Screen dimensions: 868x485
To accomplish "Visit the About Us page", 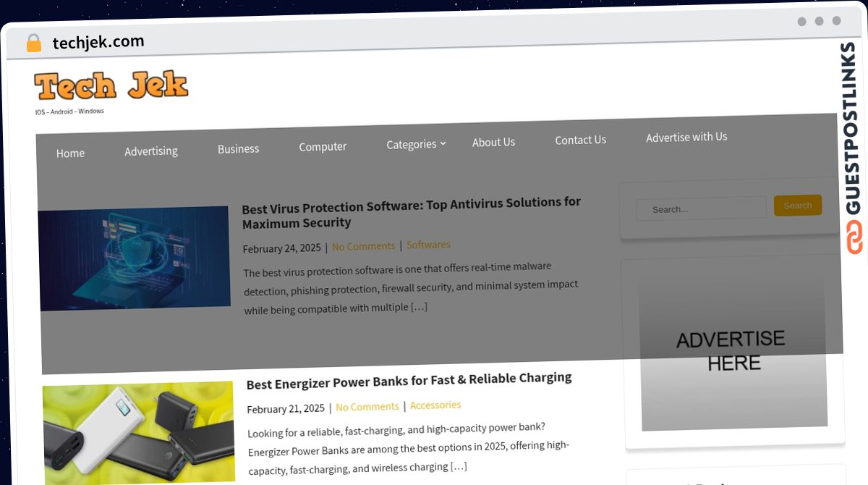I will (x=493, y=143).
